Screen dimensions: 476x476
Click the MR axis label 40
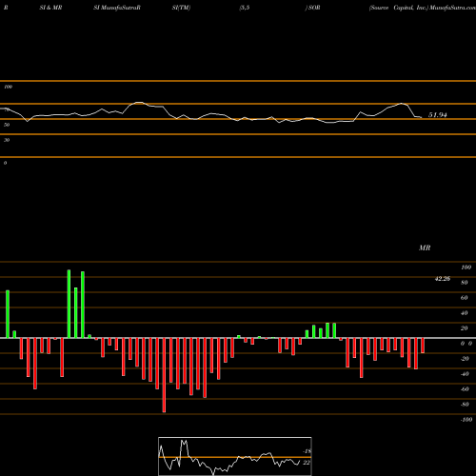click(465, 313)
